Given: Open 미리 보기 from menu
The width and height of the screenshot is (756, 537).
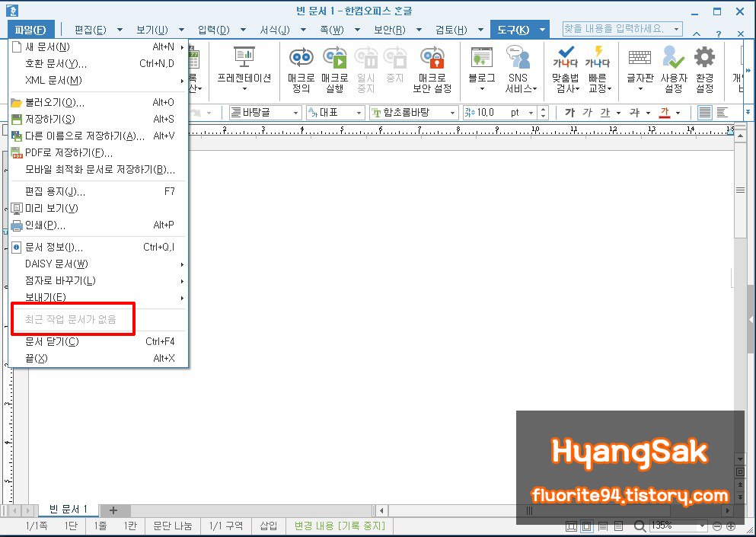Looking at the screenshot, I should 98,209.
